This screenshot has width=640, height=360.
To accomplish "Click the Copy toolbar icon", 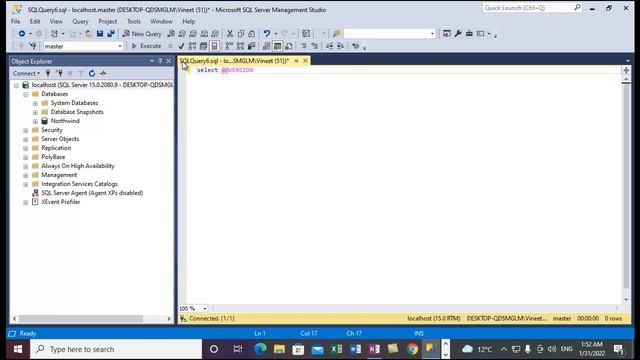I will point(241,33).
